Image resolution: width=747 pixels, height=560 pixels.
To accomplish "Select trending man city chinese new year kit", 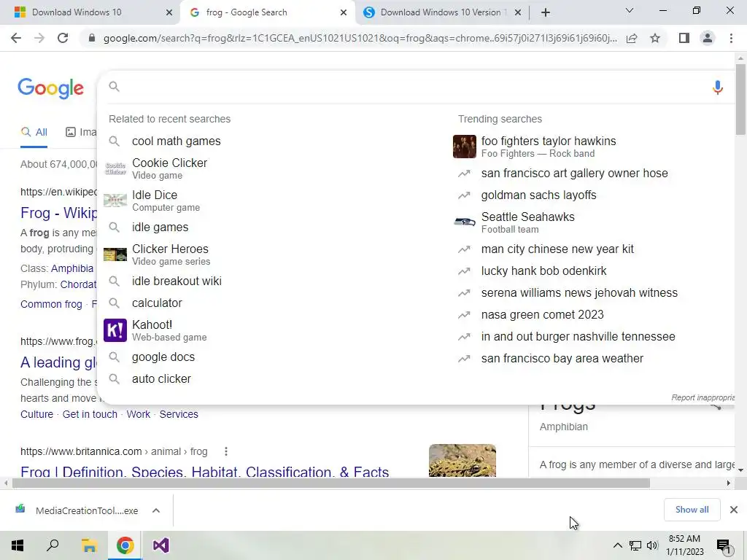I will click(x=557, y=249).
